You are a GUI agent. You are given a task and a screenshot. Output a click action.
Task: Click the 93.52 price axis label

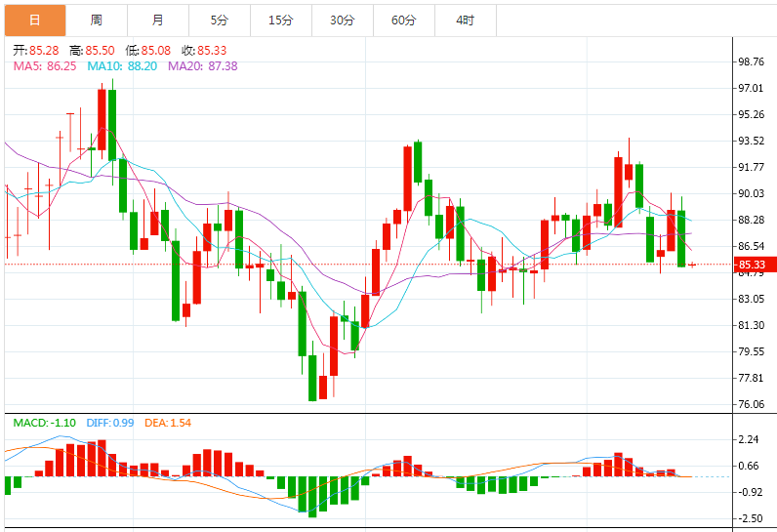click(752, 141)
